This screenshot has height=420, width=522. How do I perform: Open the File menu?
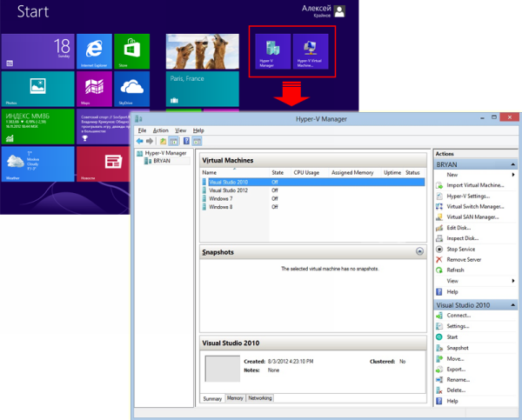[x=141, y=130]
